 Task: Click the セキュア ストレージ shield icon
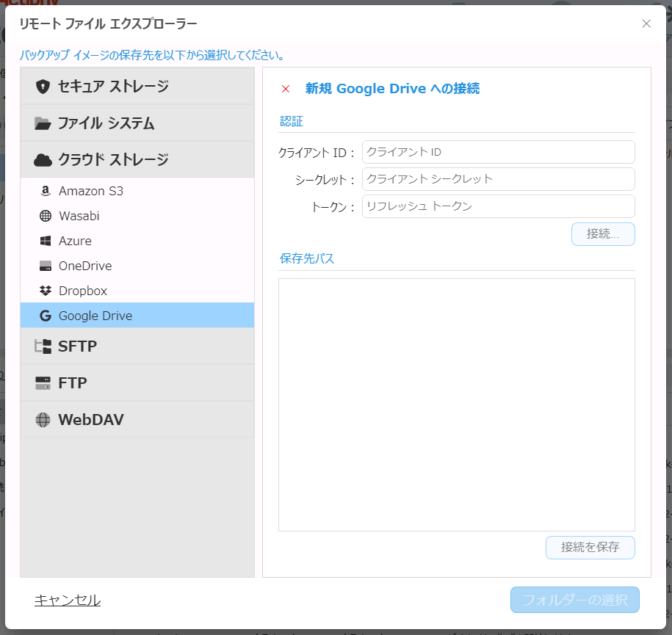(43, 87)
